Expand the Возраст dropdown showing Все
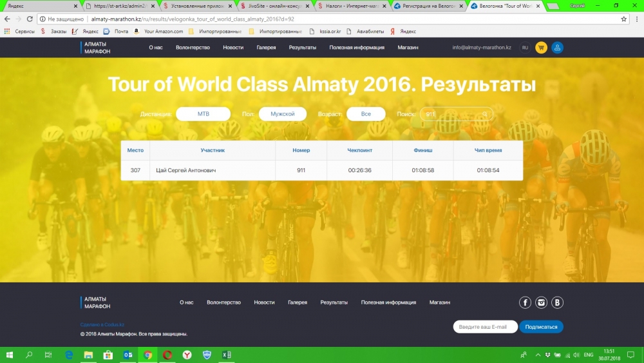 [366, 114]
